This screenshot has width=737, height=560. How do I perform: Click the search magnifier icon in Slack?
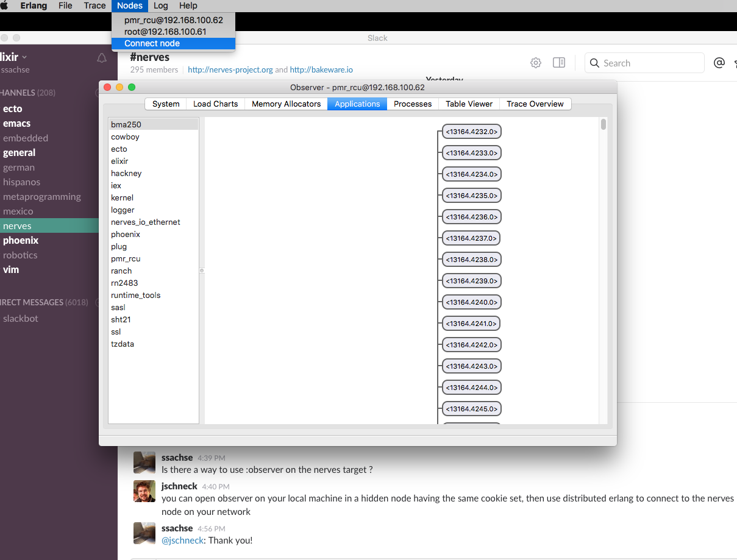coord(595,63)
